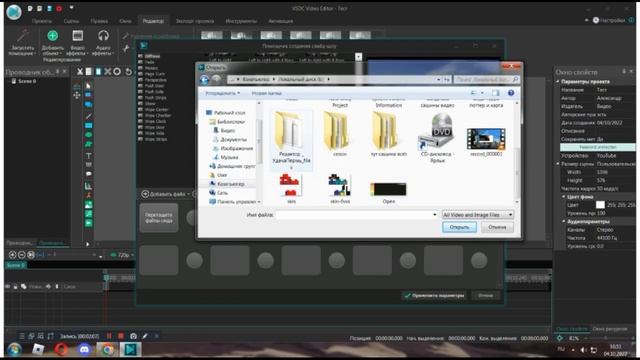Select the Tooltip speech bubble tool
This screenshot has height=360, width=640.
[x=88, y=174]
